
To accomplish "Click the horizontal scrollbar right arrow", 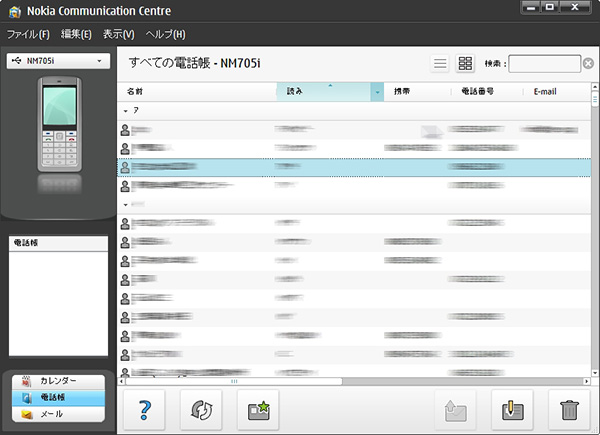I will point(587,381).
